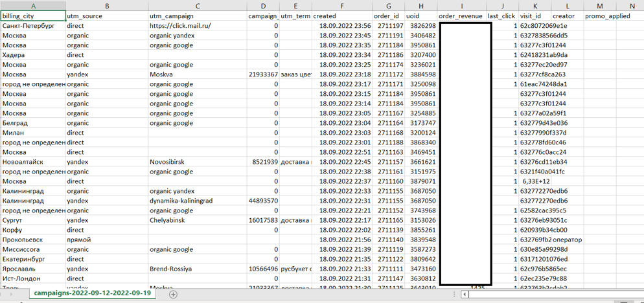Click the horizontal scrollbar left arrow
The height and width of the screenshot is (303, 644).
(465, 295)
